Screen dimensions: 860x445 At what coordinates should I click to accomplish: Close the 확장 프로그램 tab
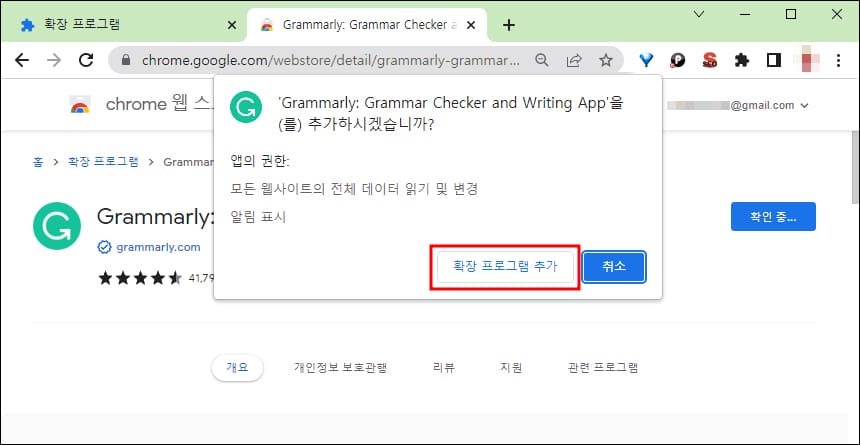pos(232,25)
